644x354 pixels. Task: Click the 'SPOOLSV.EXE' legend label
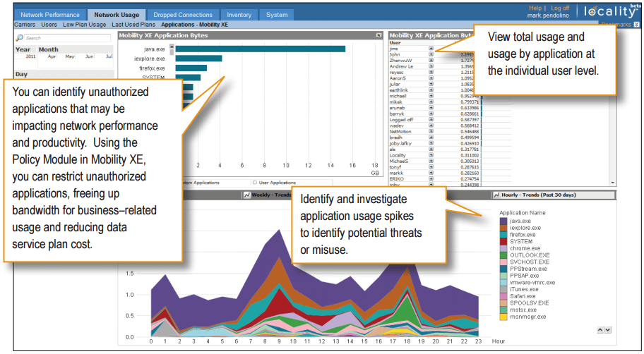point(530,303)
